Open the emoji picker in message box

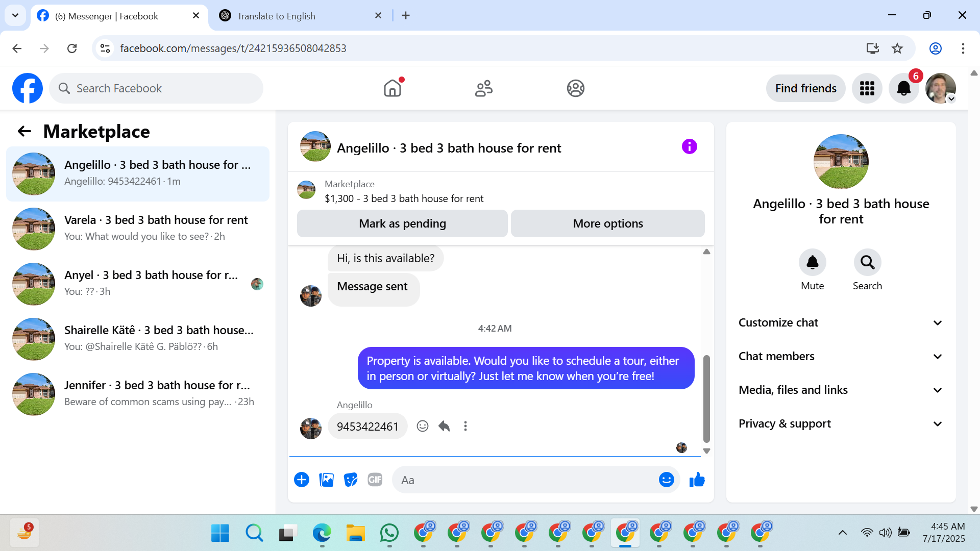point(666,480)
